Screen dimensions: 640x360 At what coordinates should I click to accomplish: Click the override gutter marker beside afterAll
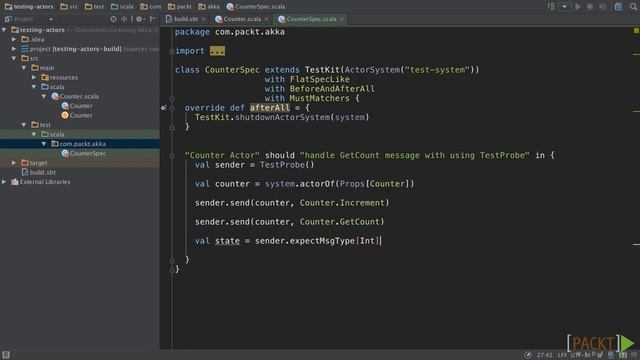tap(163, 108)
